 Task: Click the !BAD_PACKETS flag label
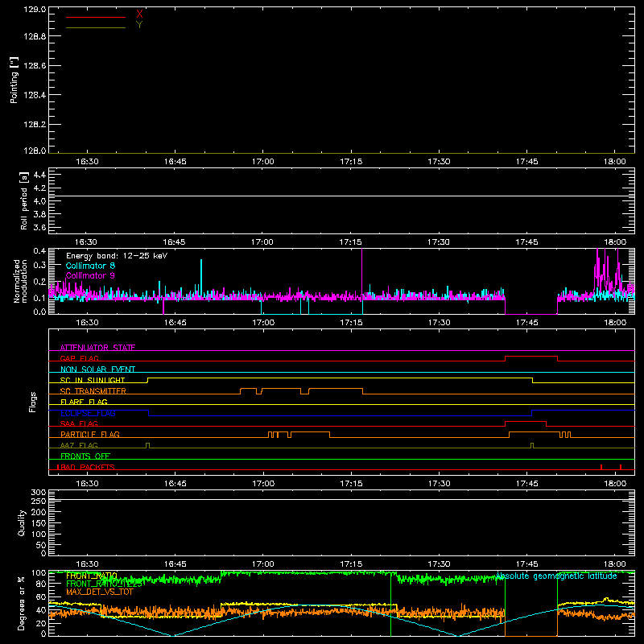tap(85, 467)
